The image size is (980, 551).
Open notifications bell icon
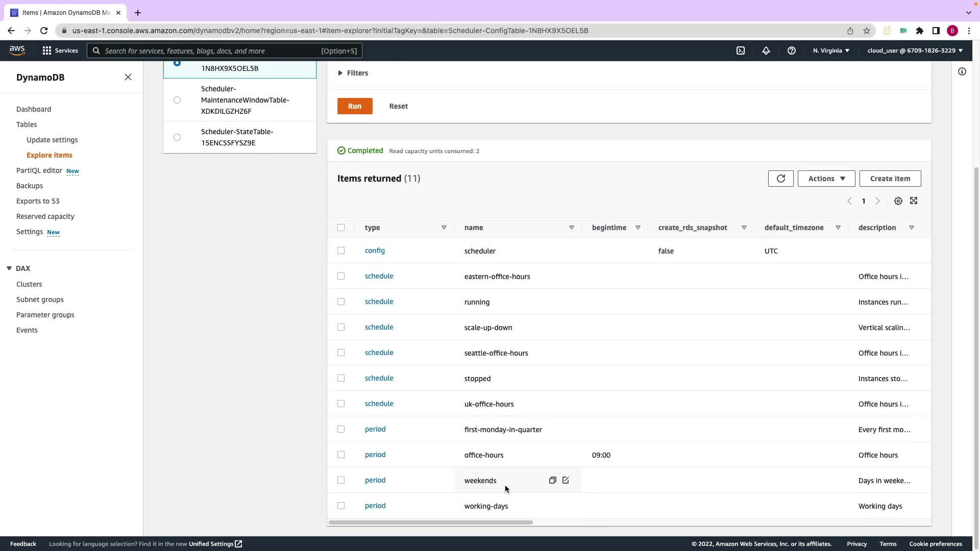(x=766, y=51)
